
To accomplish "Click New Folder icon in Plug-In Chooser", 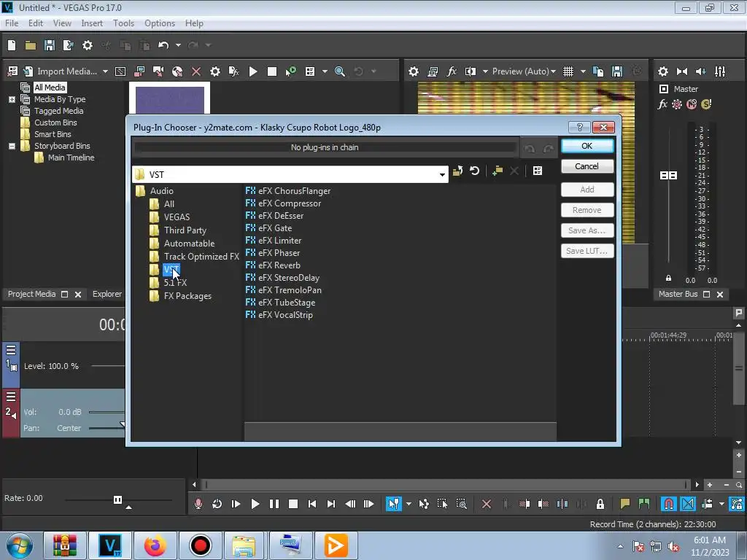I will (498, 171).
